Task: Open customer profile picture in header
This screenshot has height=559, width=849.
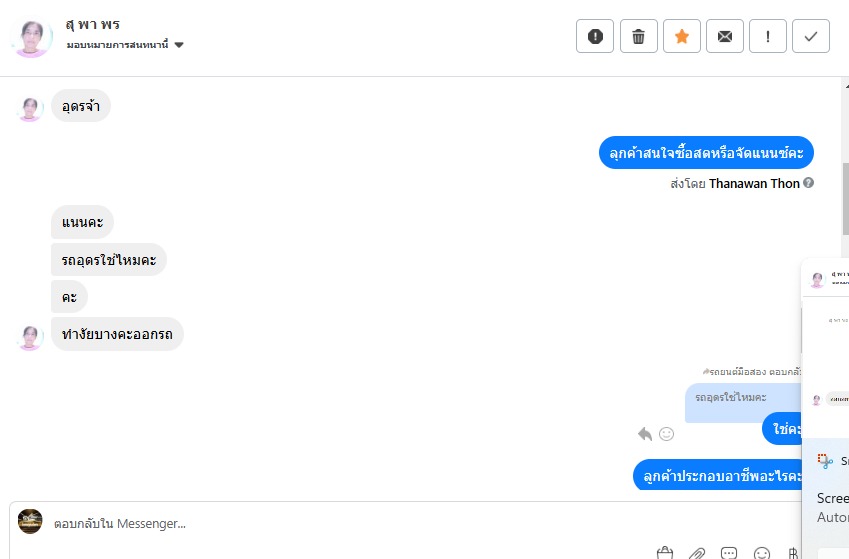Action: click(x=31, y=37)
